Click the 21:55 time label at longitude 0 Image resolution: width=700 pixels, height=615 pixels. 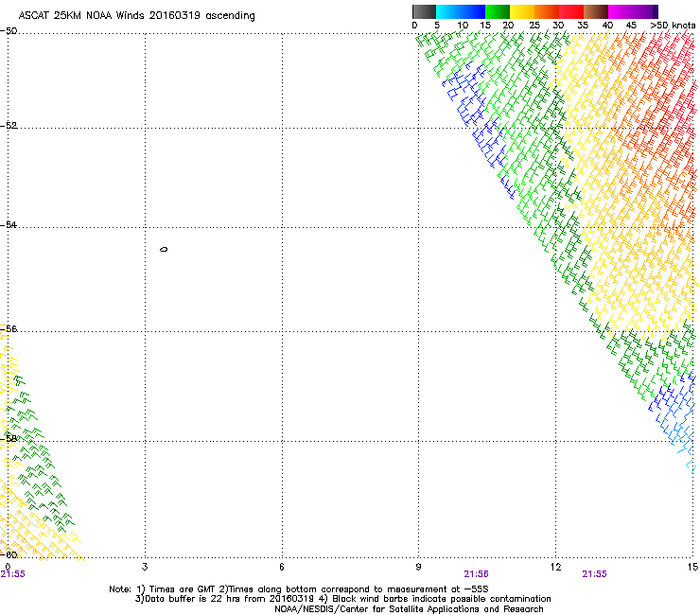point(13,574)
